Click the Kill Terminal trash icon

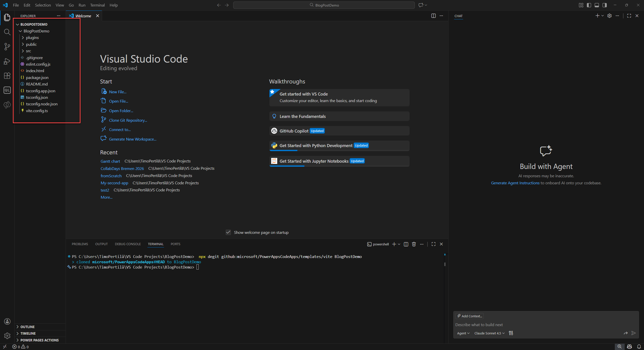414,244
